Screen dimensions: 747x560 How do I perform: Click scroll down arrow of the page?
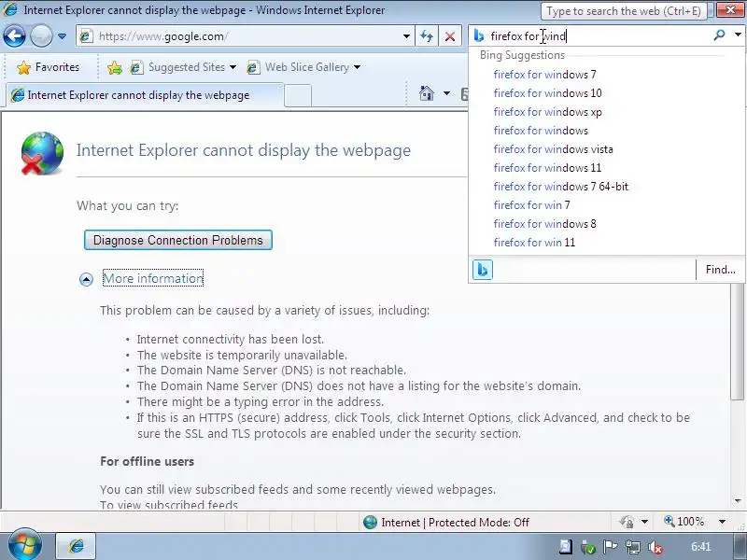click(x=738, y=501)
